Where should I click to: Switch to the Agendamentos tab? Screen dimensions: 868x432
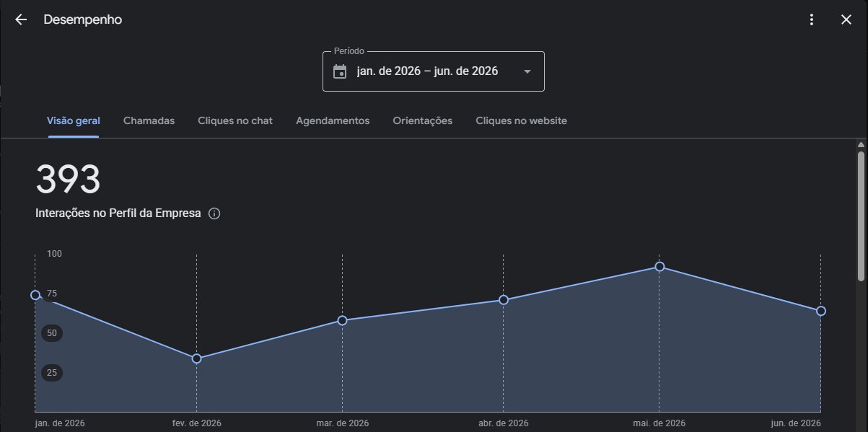point(333,120)
